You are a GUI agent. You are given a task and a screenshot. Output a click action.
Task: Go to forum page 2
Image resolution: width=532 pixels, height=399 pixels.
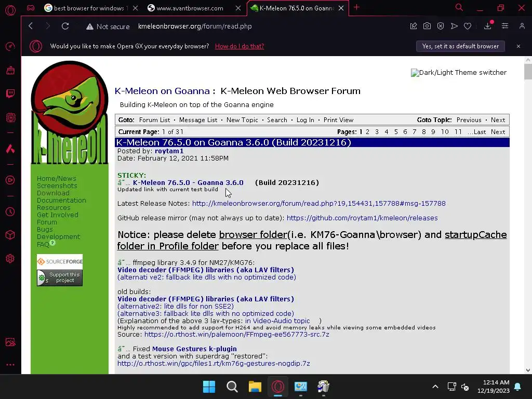[367, 131]
